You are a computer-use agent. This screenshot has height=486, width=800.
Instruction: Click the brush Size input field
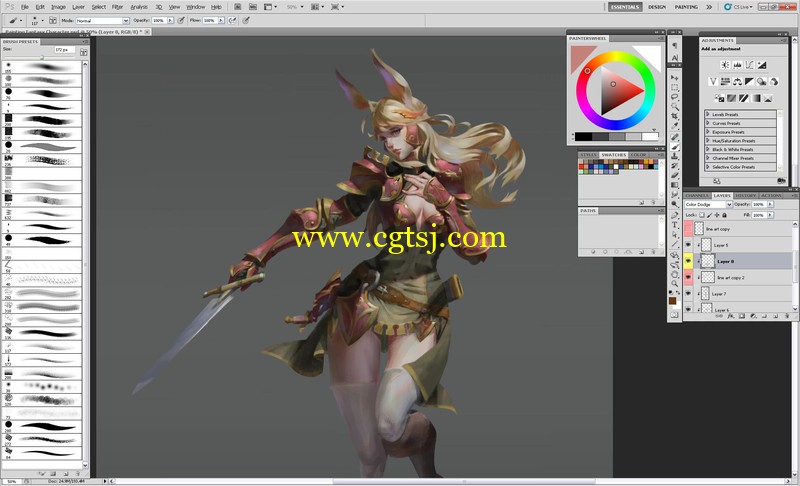click(x=64, y=50)
